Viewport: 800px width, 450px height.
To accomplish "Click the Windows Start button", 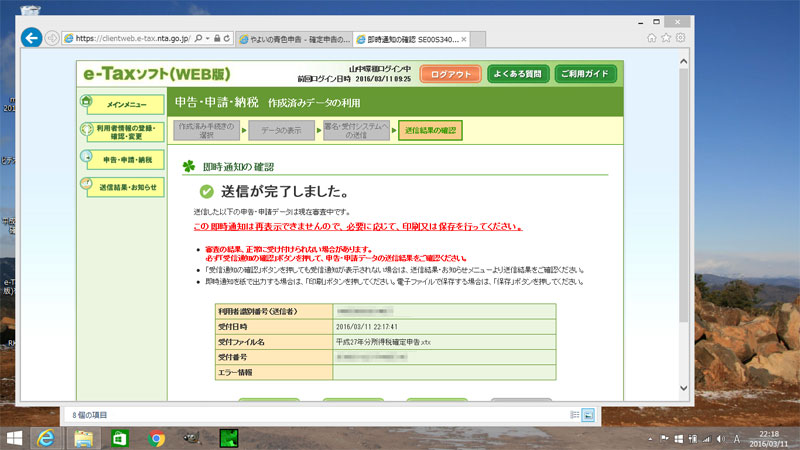I will [x=13, y=437].
